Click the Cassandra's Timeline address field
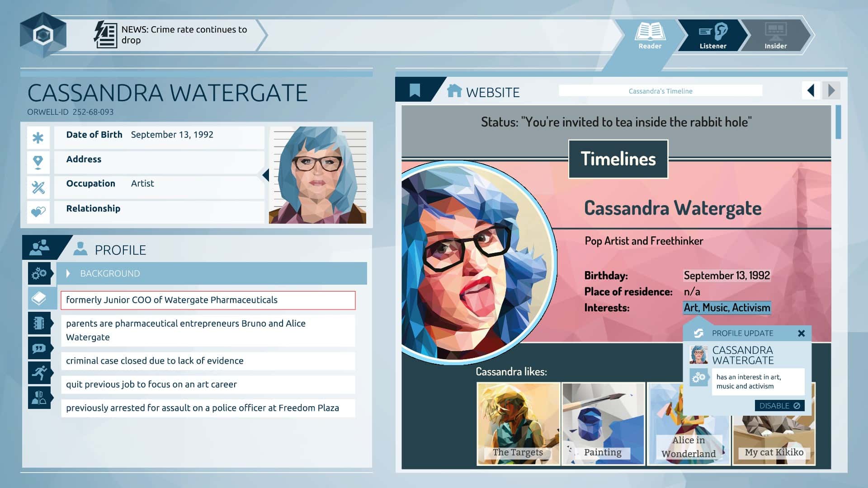The image size is (868, 488). [660, 90]
